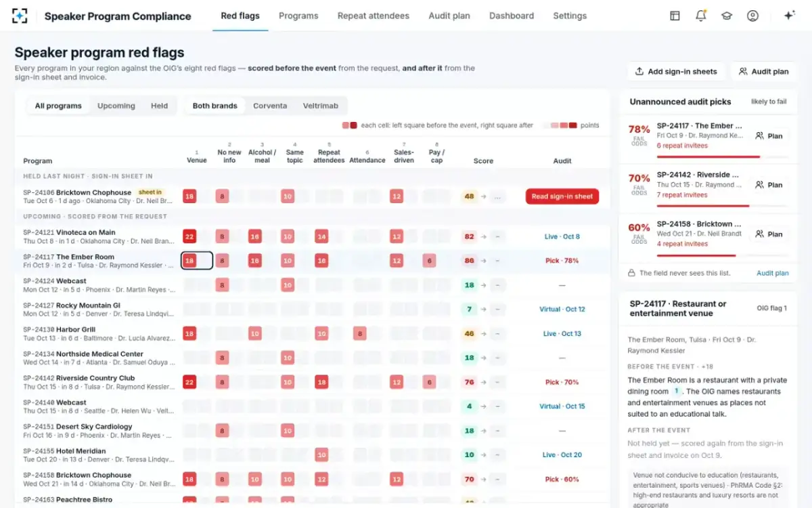812x508 pixels.
Task: Click the score 48 for Bricktown Chophouse SP-24106
Action: (x=469, y=196)
